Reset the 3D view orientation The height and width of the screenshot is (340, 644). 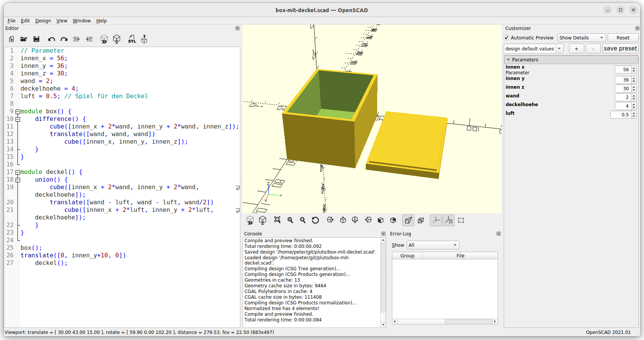315,220
